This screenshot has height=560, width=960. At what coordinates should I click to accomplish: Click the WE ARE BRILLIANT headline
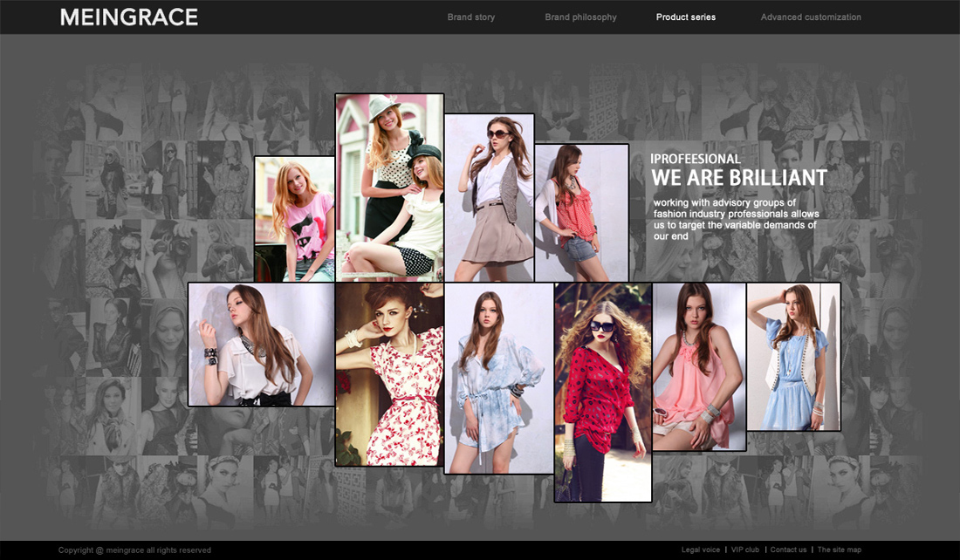click(739, 177)
